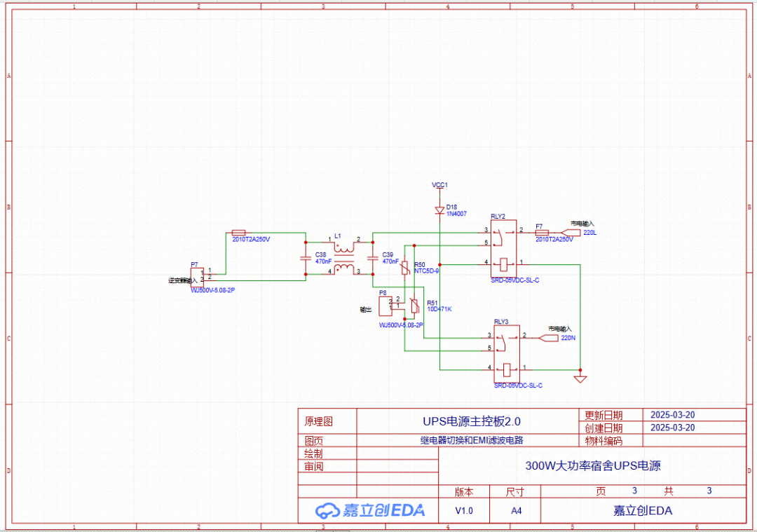This screenshot has width=757, height=532.
Task: Click the 470nF value beside C39
Action: click(x=390, y=261)
